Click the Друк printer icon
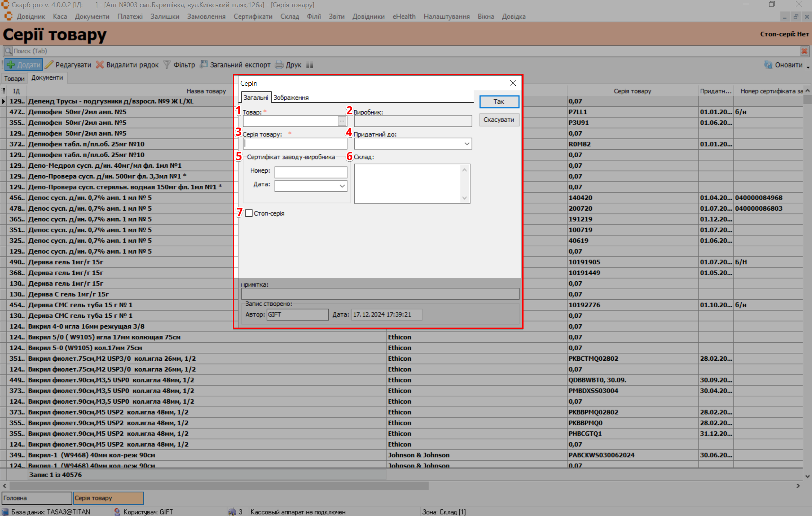The width and height of the screenshot is (812, 516). click(x=279, y=65)
